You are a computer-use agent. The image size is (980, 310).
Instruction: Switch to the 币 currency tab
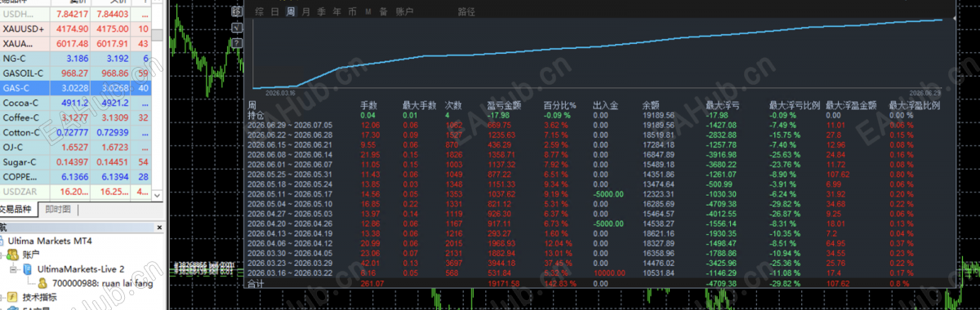352,11
